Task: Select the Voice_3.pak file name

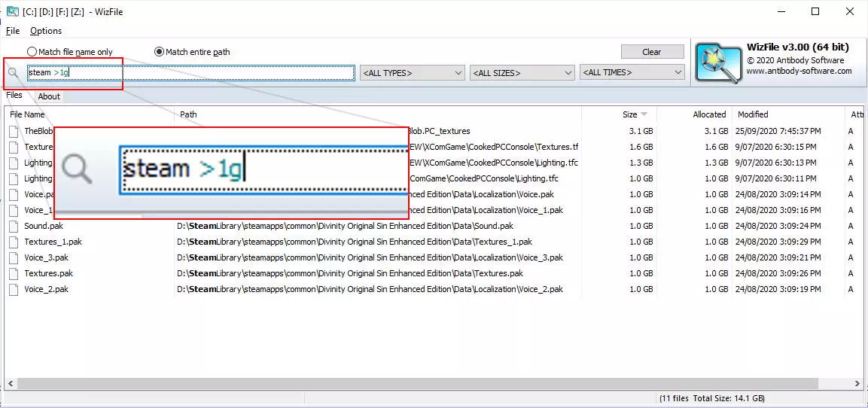Action: point(47,257)
